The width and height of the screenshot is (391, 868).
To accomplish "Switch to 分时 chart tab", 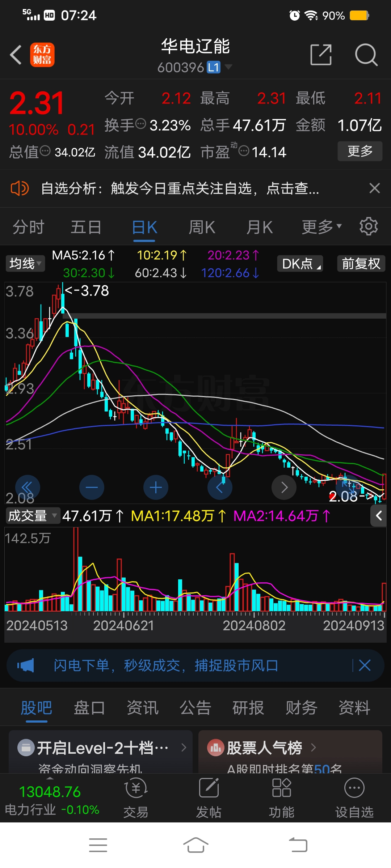I will 29,227.
